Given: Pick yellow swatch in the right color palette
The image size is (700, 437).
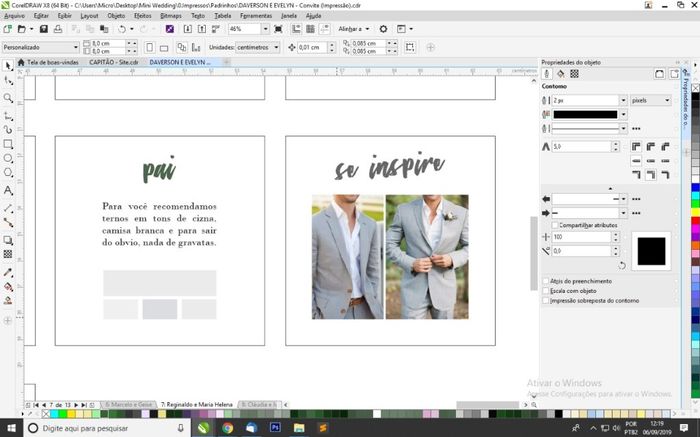Looking at the screenshot, I should (696, 212).
